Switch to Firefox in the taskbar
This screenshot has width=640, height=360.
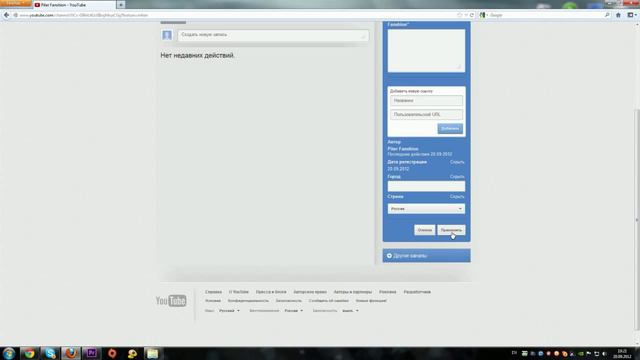pos(71,353)
